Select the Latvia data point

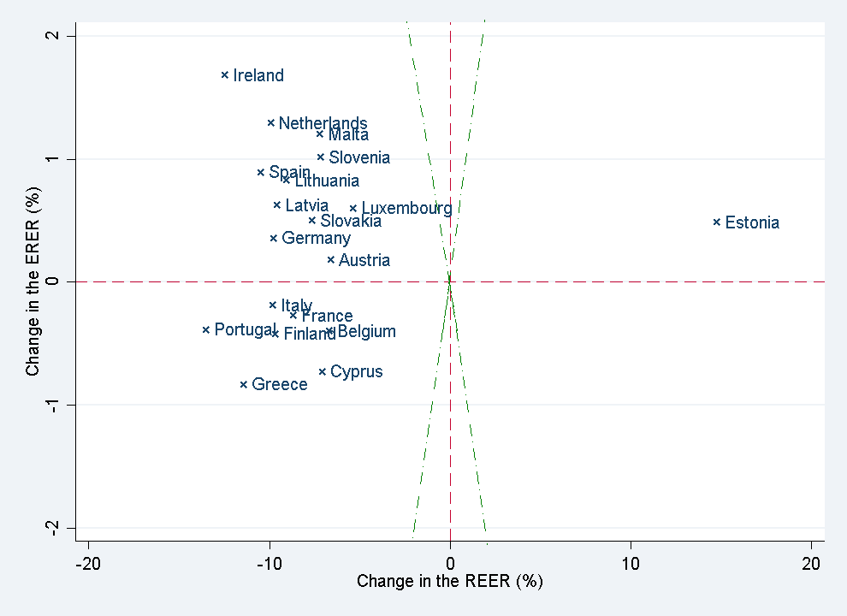click(277, 205)
